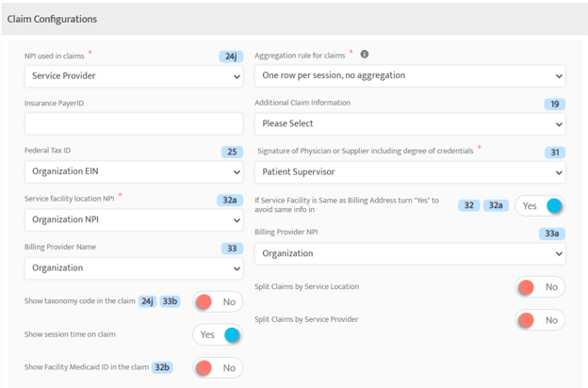Switch off Service Facility same as Billing toggle
This screenshot has height=388, width=588.
tap(540, 206)
